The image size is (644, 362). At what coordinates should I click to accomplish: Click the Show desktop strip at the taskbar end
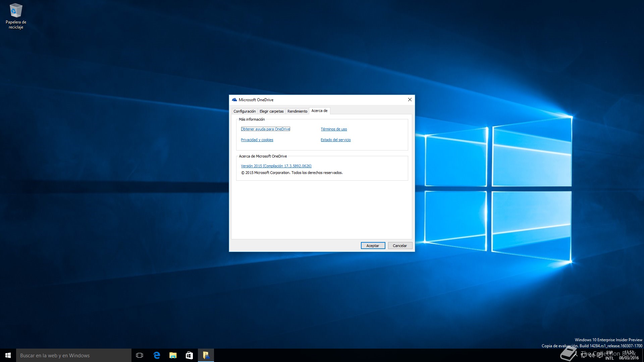coord(643,355)
